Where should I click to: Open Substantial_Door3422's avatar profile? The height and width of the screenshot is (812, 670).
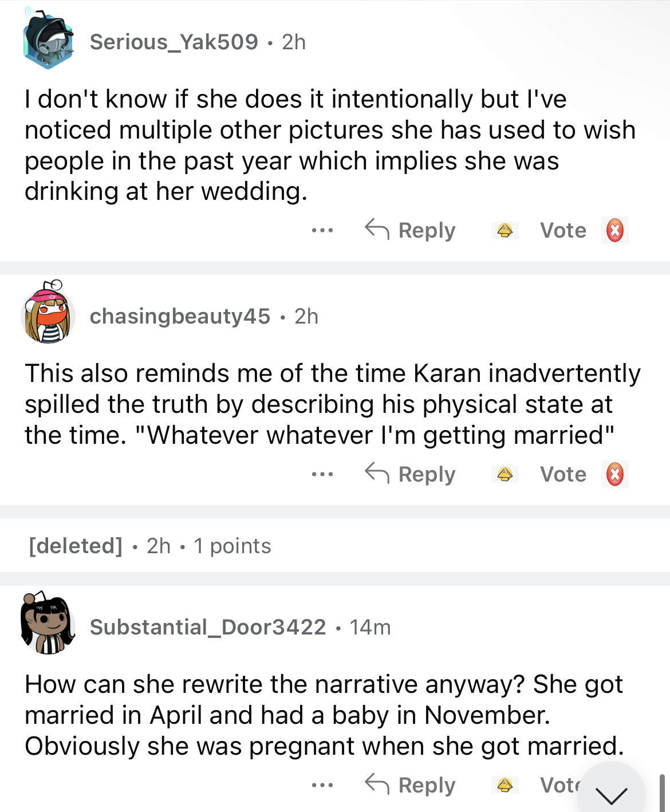tap(49, 625)
